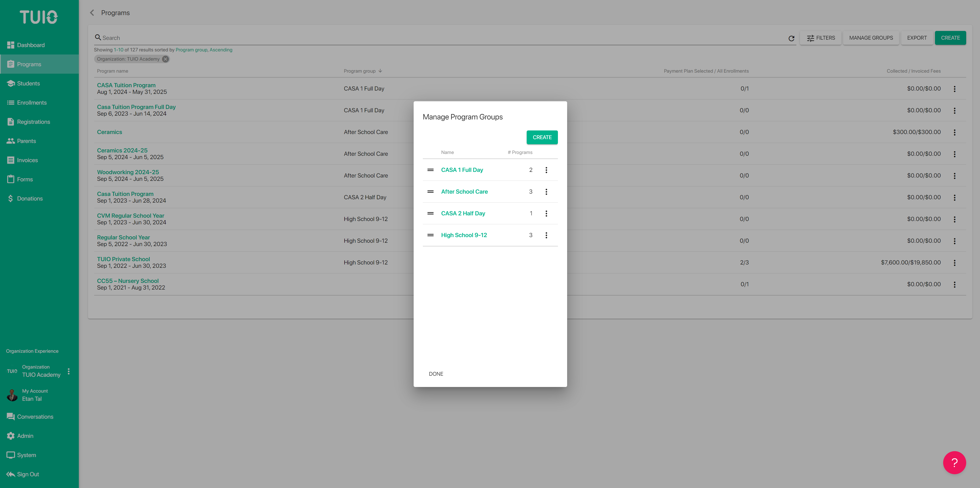Open options menu for CASA 2 Half Day group
Viewport: 980px width, 488px height.
click(x=546, y=213)
